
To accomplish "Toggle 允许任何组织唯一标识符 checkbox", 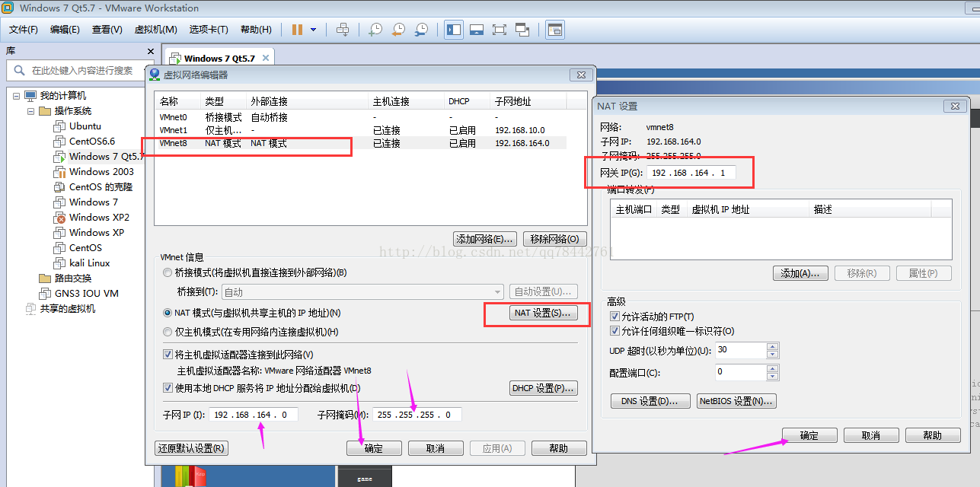I will pyautogui.click(x=614, y=332).
